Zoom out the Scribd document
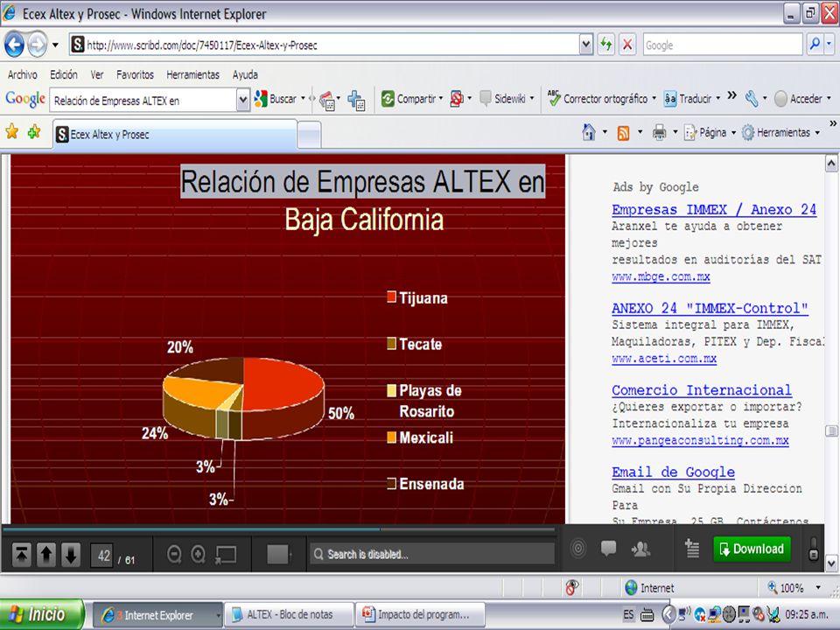The height and width of the screenshot is (630, 840). coord(174,555)
